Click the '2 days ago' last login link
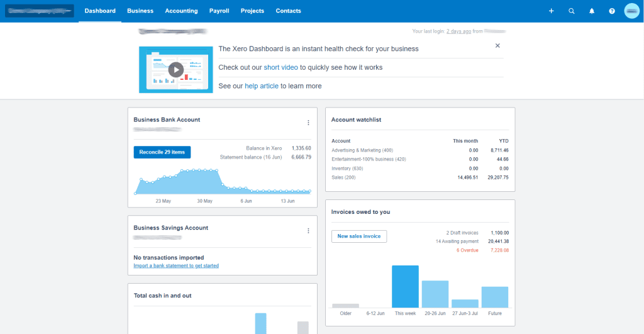Image resolution: width=644 pixels, height=334 pixels. tap(458, 31)
